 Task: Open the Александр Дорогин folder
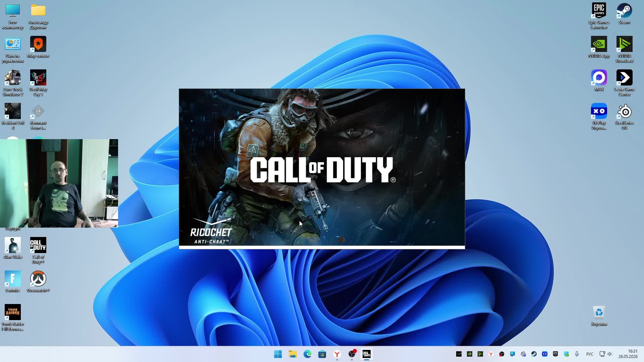tap(38, 16)
